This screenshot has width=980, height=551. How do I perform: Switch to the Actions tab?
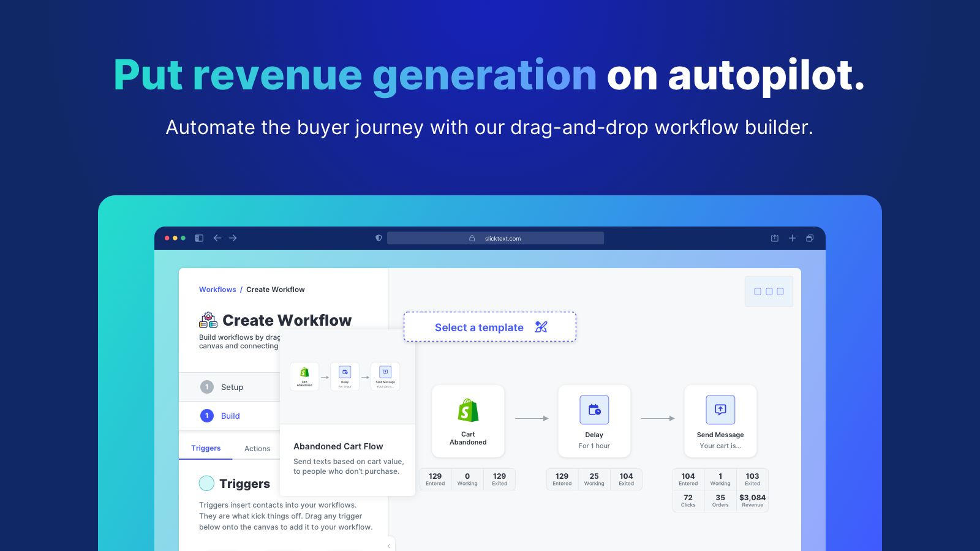pyautogui.click(x=257, y=449)
